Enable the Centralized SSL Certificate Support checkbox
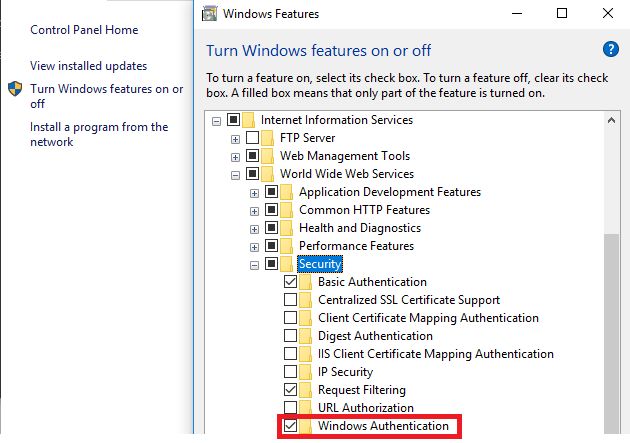Viewport: 630px width, 443px height. (x=290, y=300)
